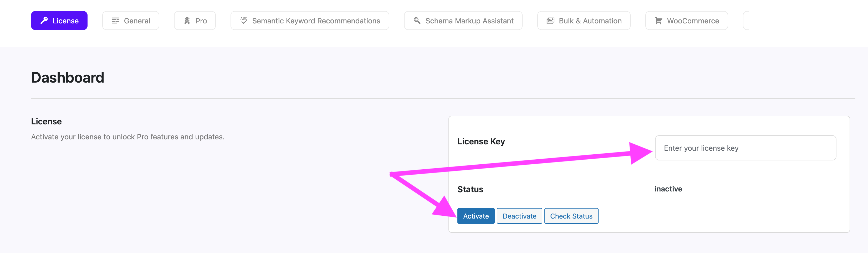The image size is (868, 253).
Task: Click the ABC spellcheck icon for Semantic Keywords
Action: pyautogui.click(x=244, y=21)
